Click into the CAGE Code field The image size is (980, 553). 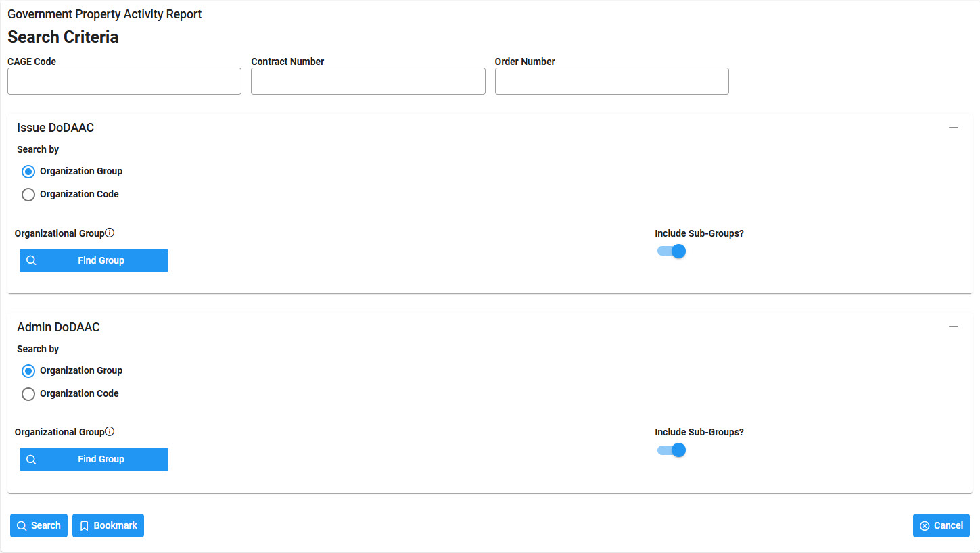[124, 81]
